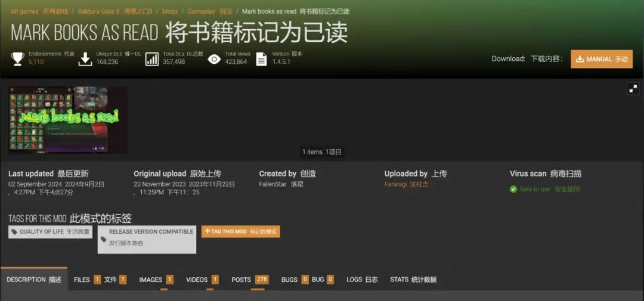Click the Posts count badge 278
The image size is (644, 301).
[x=262, y=279]
